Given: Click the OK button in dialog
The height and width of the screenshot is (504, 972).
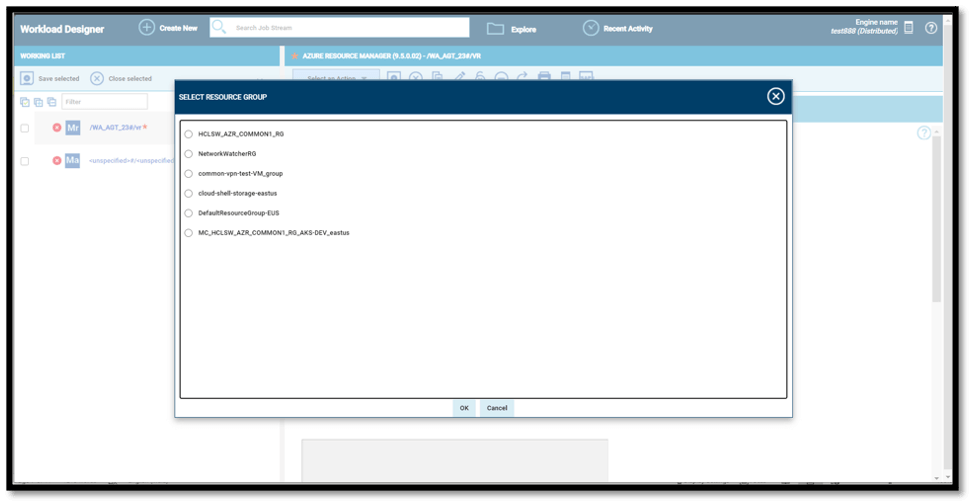Looking at the screenshot, I should pyautogui.click(x=464, y=408).
